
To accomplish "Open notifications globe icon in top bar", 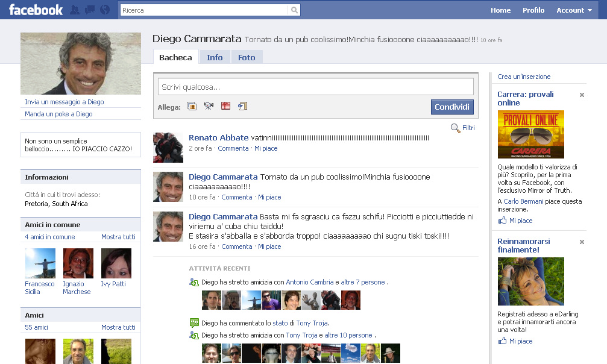I will point(105,10).
